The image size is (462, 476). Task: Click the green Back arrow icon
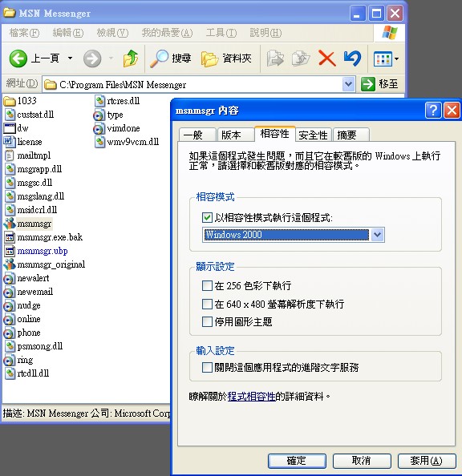click(18, 58)
